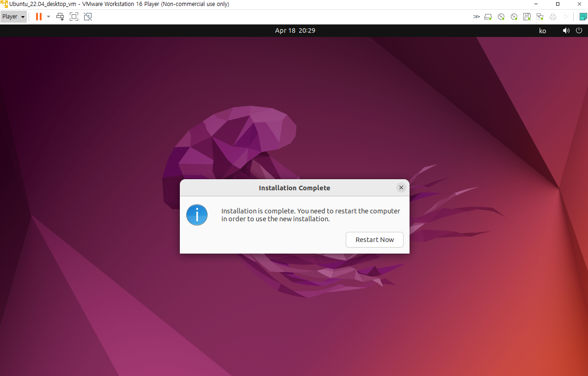588x376 pixels.
Task: Open the Player menu dropdown
Action: (13, 17)
